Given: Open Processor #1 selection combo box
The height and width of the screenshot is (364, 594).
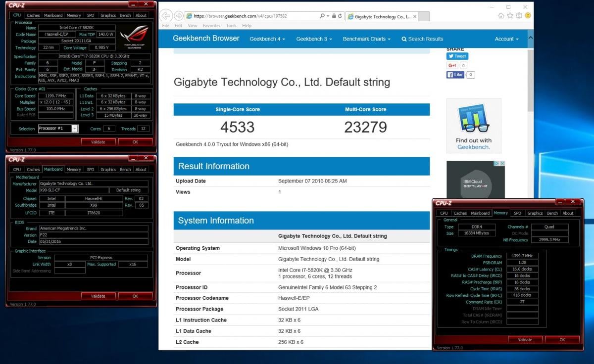Looking at the screenshot, I should [58, 129].
